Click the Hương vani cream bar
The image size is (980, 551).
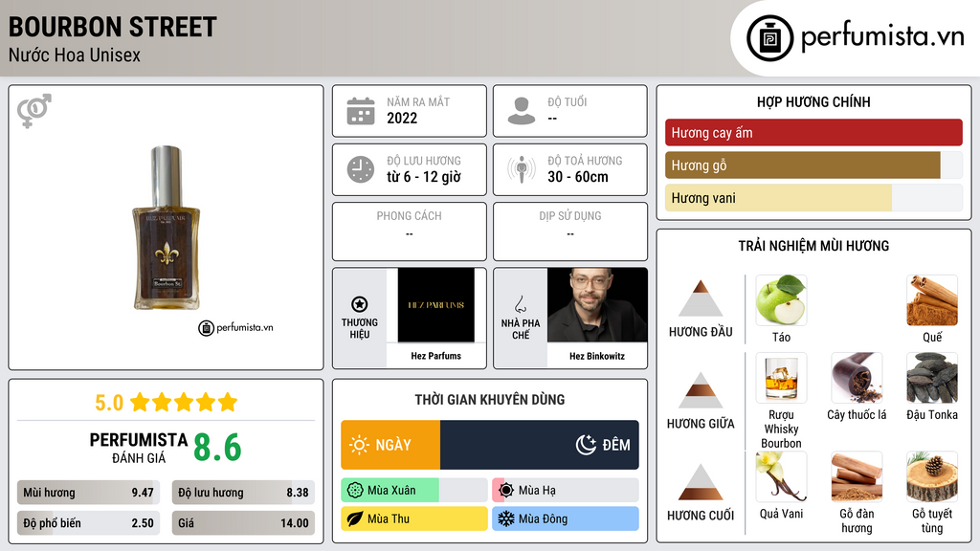[x=778, y=197]
